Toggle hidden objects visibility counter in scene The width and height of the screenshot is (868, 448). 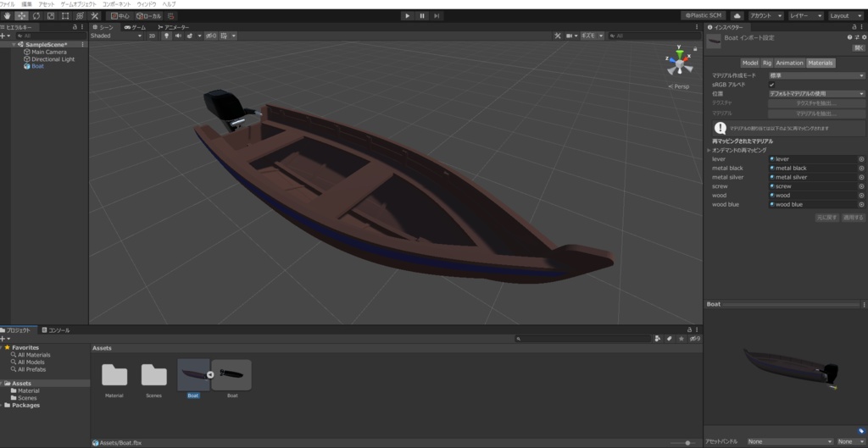tap(211, 36)
